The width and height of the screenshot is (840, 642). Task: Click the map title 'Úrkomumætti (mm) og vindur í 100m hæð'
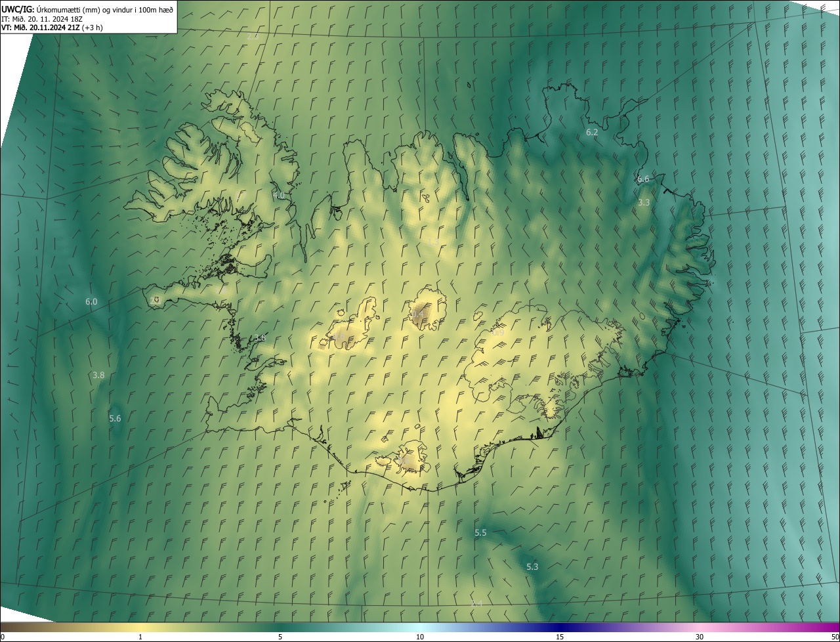(x=104, y=9)
